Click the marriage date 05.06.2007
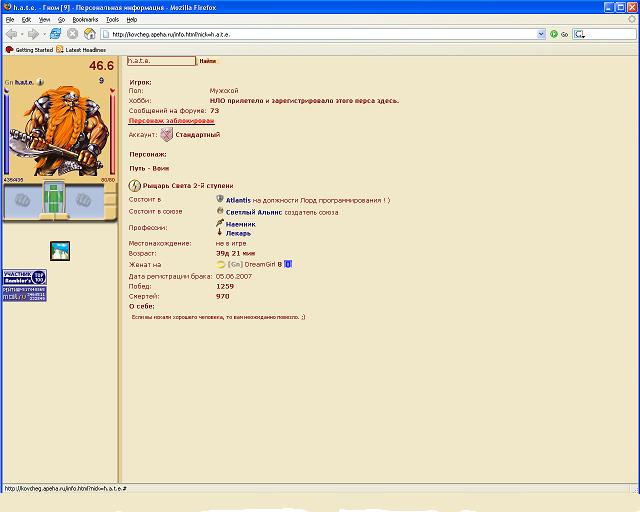This screenshot has width=640, height=512. tap(234, 276)
